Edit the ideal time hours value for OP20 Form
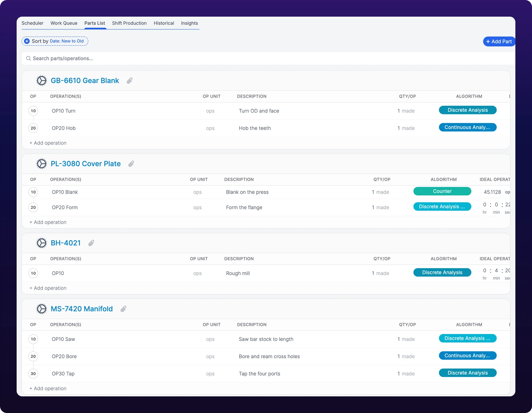532x413 pixels. pyautogui.click(x=485, y=205)
